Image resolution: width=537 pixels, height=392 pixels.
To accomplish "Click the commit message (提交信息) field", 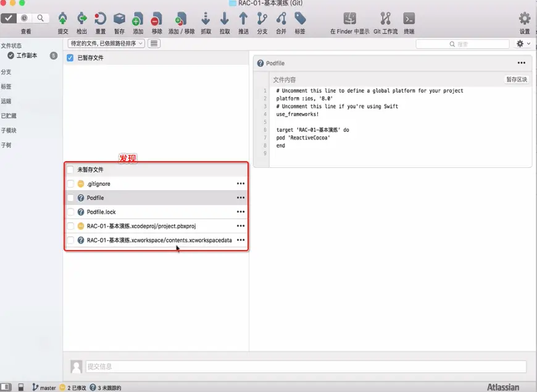I will coord(306,366).
